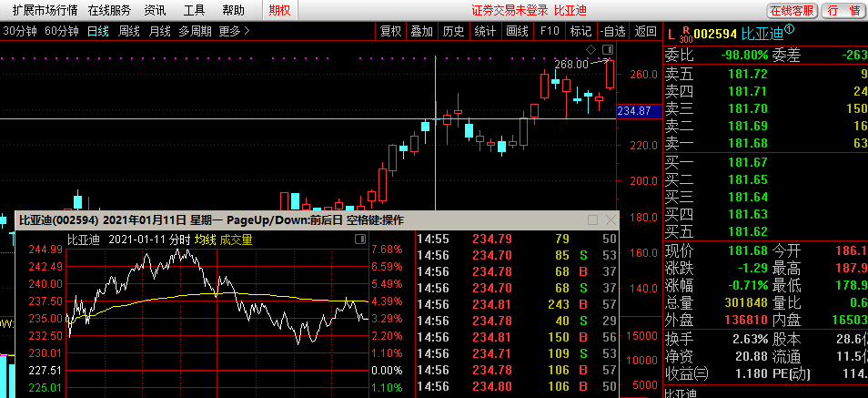Toggle the K-line chart side panel icon
This screenshot has height=398, width=868.
(608, 49)
